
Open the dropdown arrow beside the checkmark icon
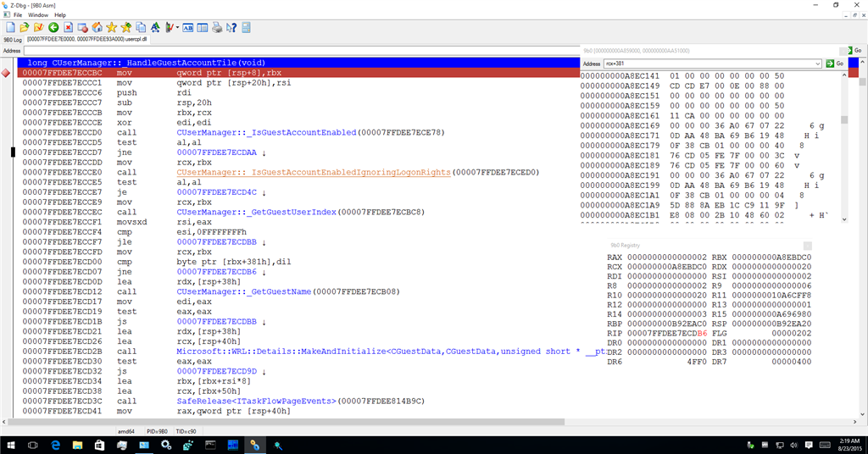(x=177, y=27)
